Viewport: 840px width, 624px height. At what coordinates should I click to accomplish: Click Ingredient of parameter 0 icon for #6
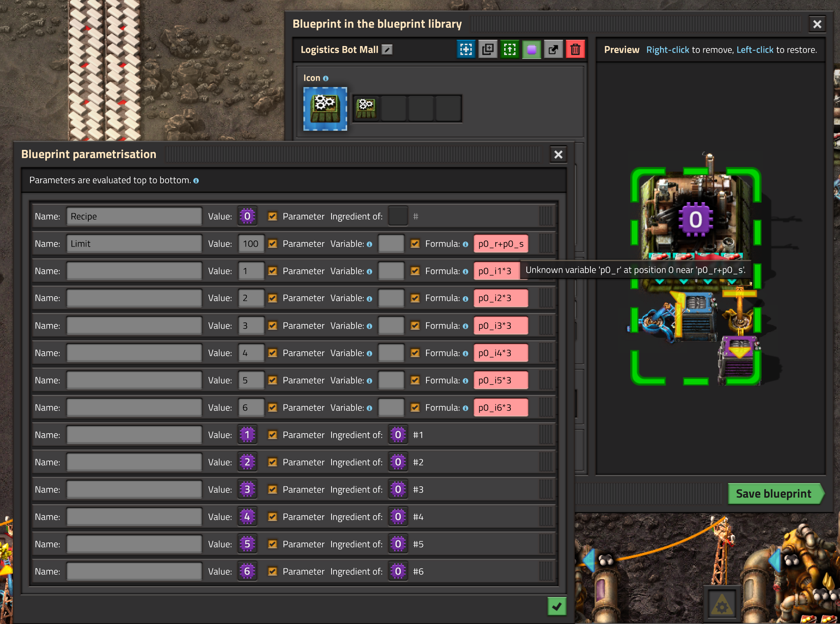(398, 571)
